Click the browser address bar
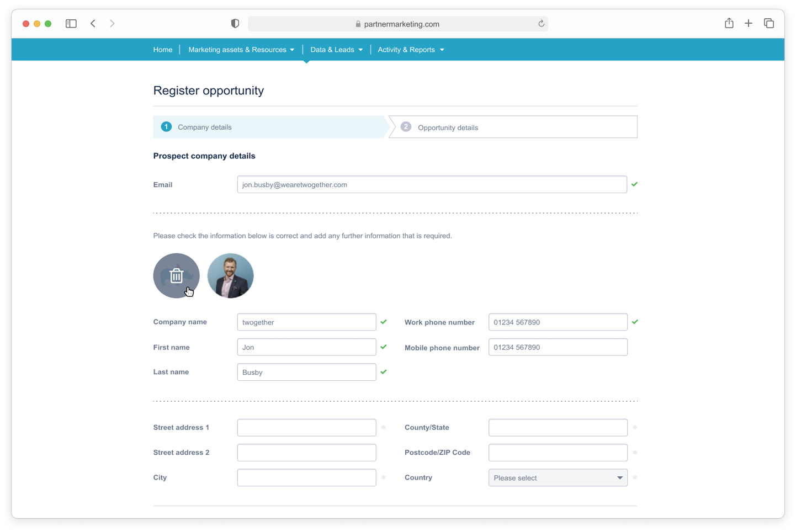Screen dimensions: 796x532 tap(397, 24)
